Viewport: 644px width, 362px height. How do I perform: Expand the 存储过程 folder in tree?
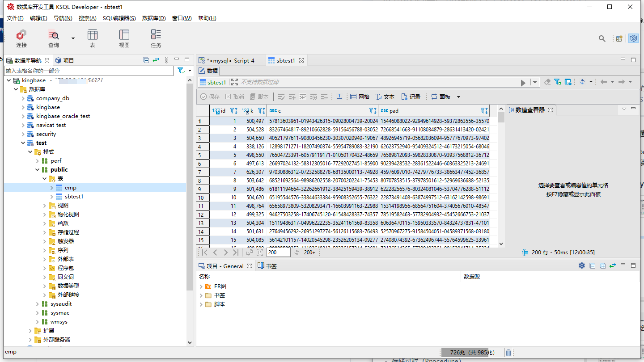tap(45, 232)
